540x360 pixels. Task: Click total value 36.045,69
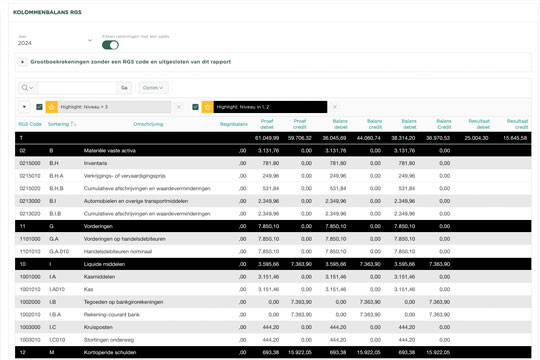pos(334,138)
